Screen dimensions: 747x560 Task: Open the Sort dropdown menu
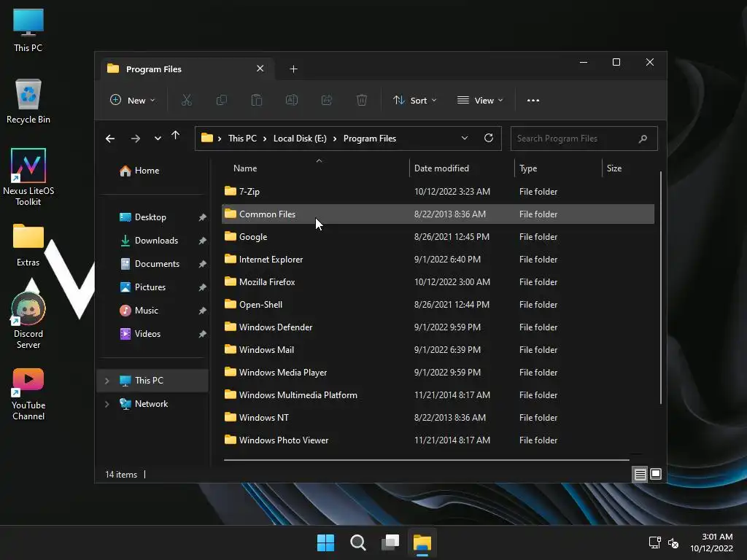414,101
